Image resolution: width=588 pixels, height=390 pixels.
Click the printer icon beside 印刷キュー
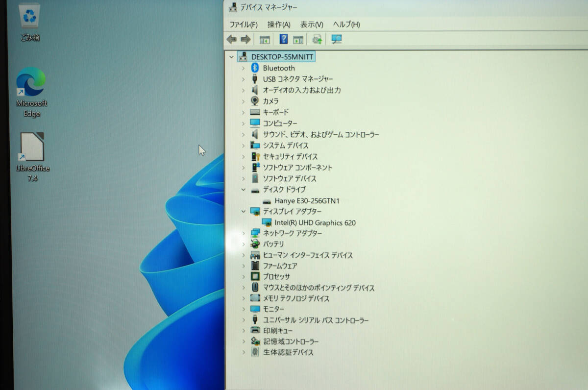255,331
